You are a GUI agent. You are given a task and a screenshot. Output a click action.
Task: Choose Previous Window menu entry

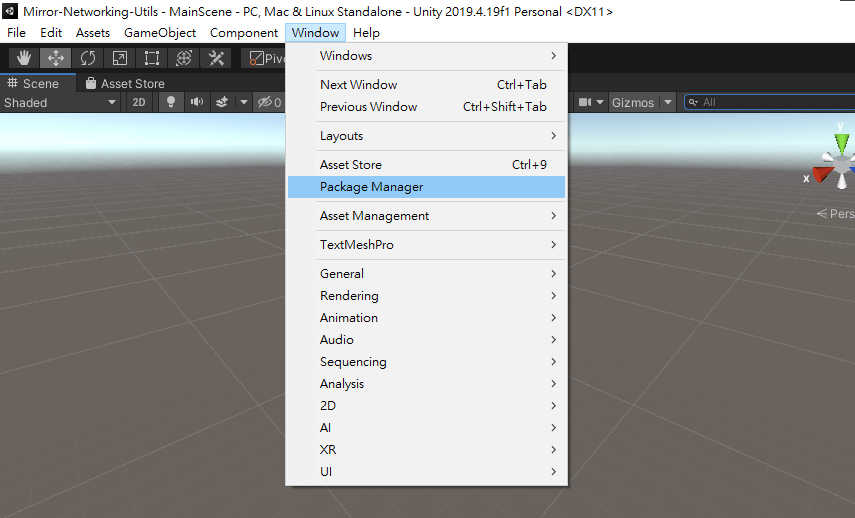point(426,106)
